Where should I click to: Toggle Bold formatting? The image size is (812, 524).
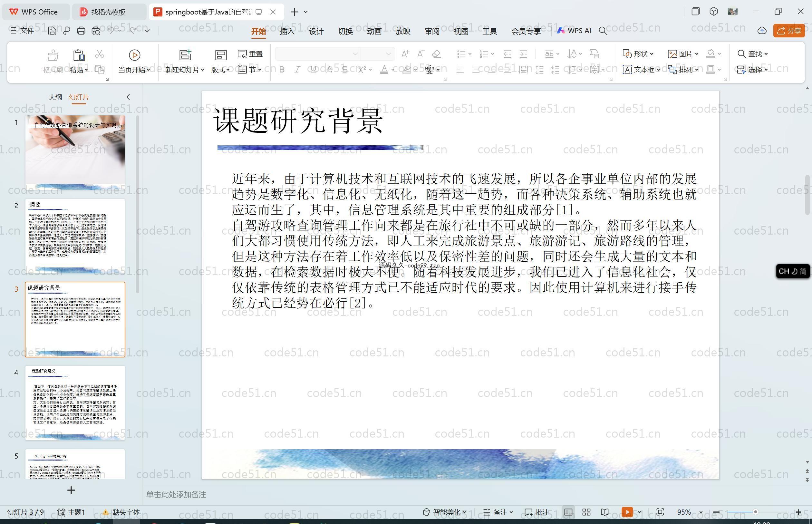[282, 70]
